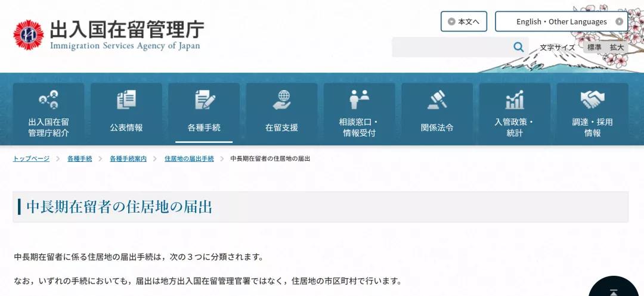644x296 pixels.
Task: Expand the English・Other Languages selector
Action: [x=561, y=21]
